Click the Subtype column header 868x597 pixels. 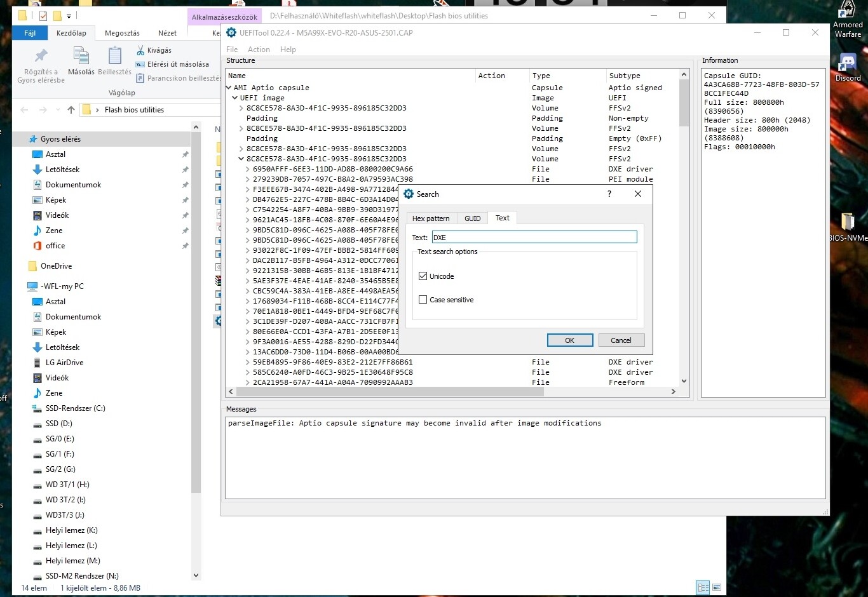click(642, 76)
